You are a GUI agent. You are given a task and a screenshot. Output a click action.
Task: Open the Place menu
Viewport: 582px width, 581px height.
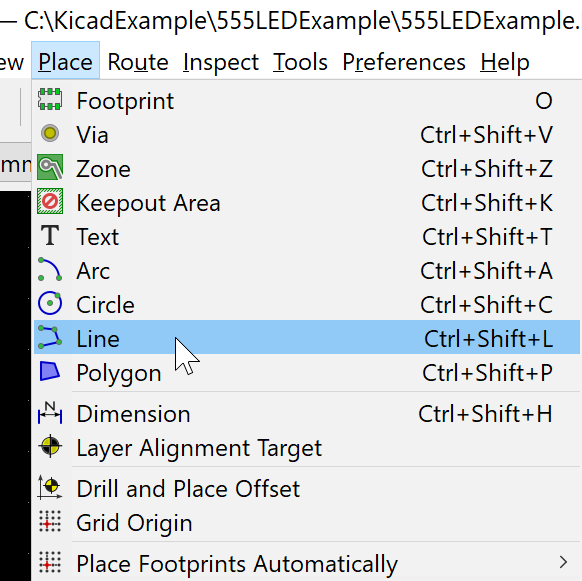pyautogui.click(x=65, y=61)
